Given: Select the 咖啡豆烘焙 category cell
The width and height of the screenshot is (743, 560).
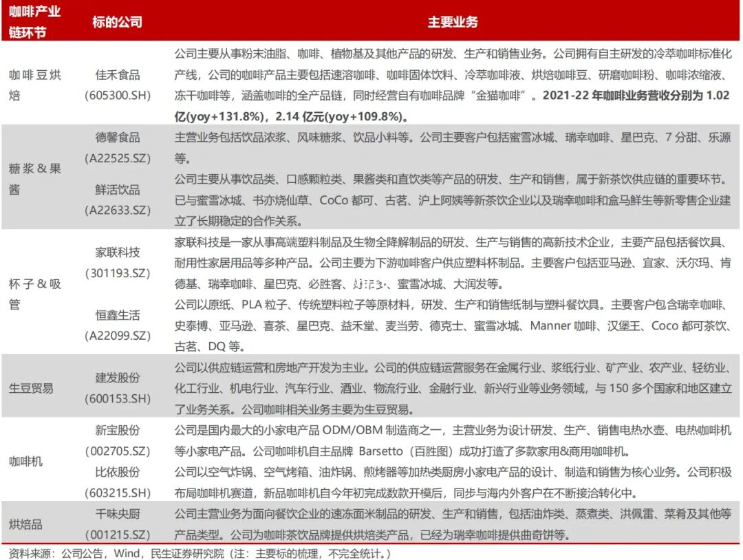Looking at the screenshot, I should coord(34,85).
